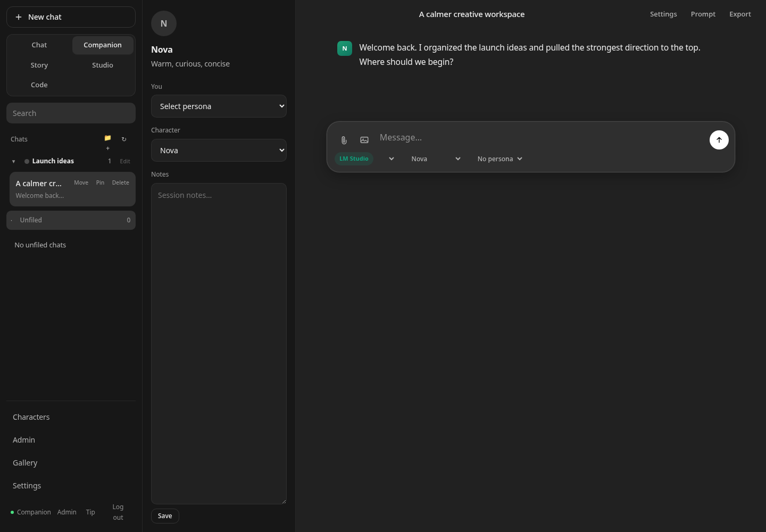Click Log out
This screenshot has height=532, width=766.
tap(118, 512)
